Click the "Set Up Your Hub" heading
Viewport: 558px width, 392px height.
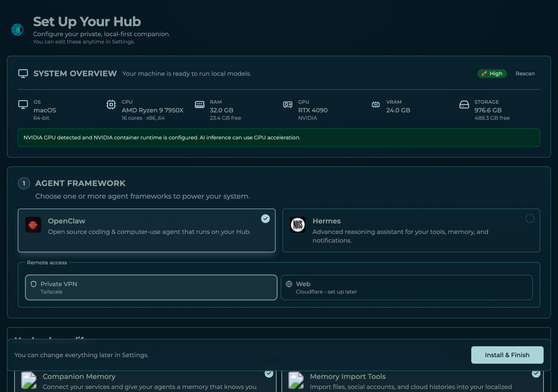(x=87, y=22)
